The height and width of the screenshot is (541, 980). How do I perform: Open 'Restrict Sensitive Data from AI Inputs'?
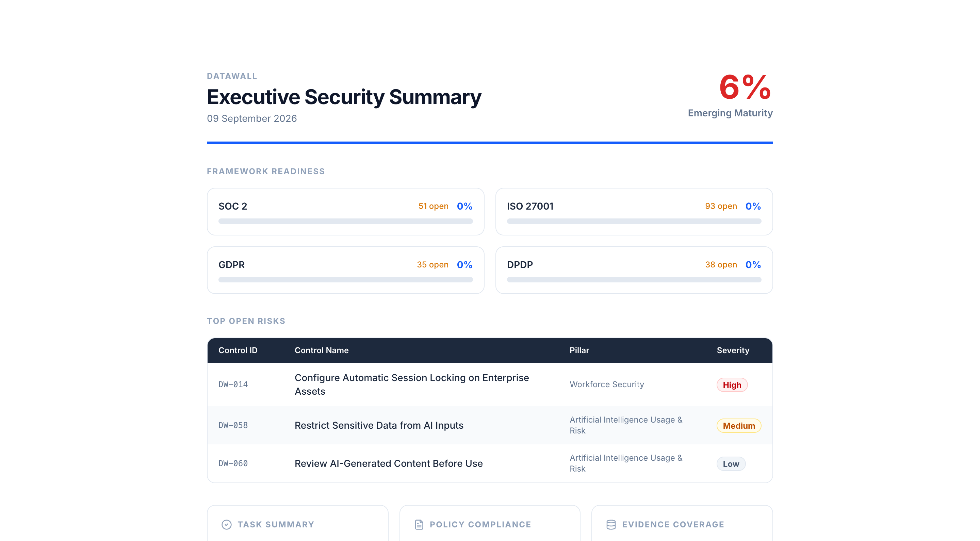[x=379, y=425]
